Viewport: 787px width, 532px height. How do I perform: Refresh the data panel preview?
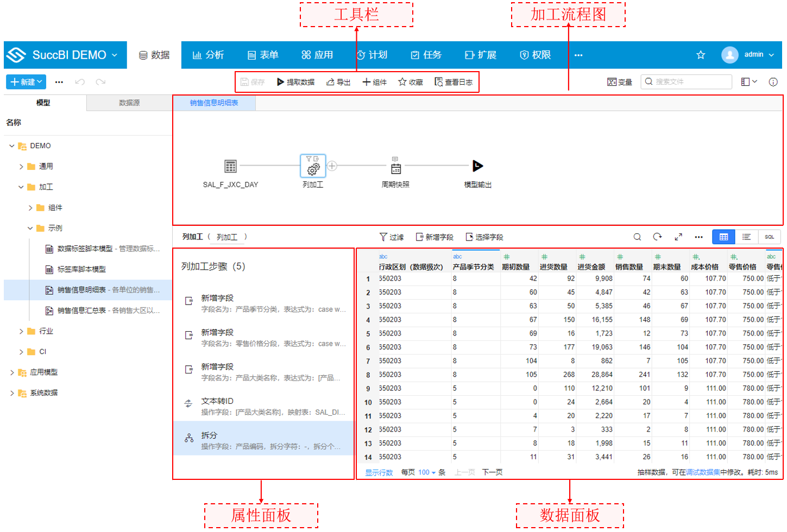point(657,237)
